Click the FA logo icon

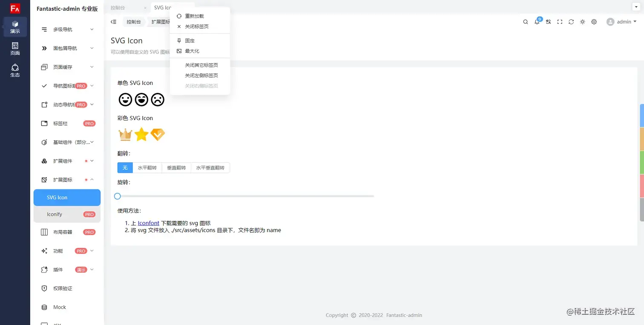pos(15,8)
